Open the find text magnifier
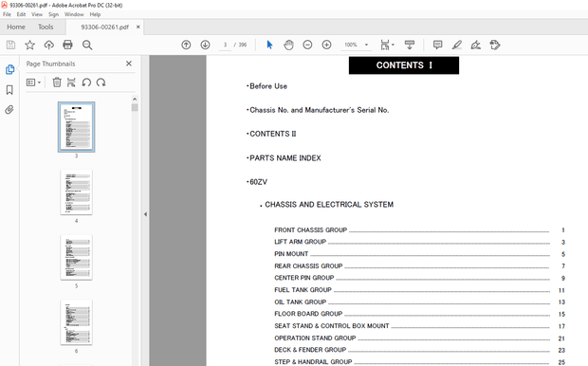The width and height of the screenshot is (588, 366). tap(87, 45)
